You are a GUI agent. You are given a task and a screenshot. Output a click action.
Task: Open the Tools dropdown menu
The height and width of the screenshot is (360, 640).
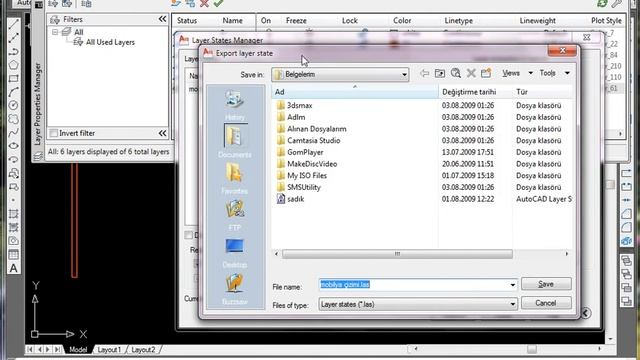click(554, 73)
